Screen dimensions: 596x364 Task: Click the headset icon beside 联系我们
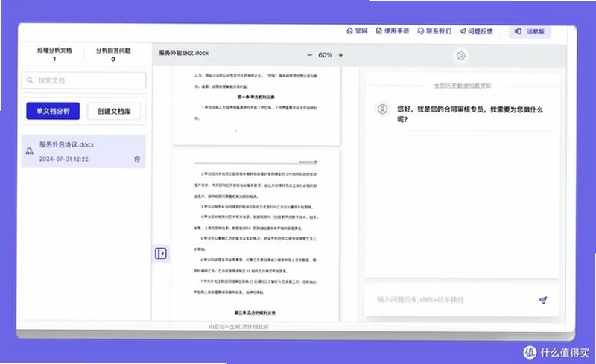point(421,31)
